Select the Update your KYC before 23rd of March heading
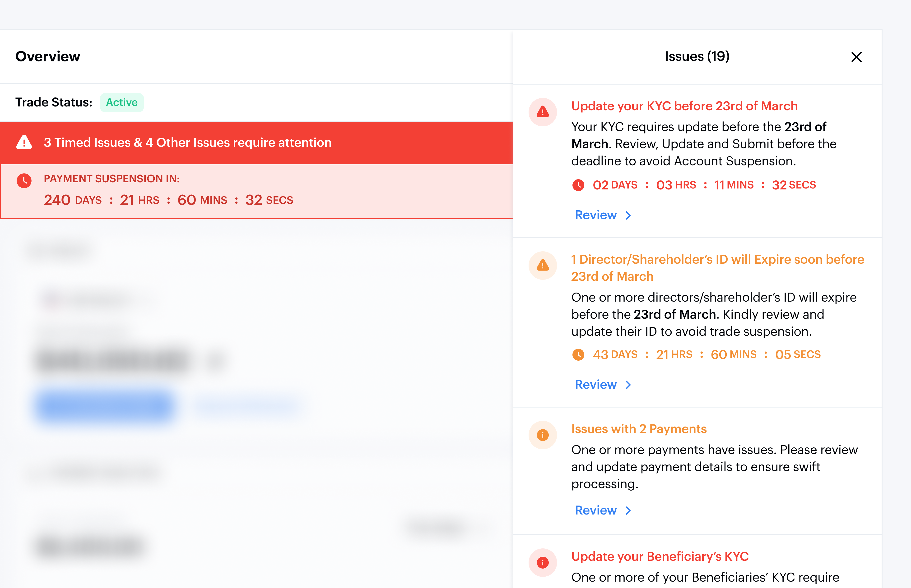The image size is (911, 588). click(684, 106)
